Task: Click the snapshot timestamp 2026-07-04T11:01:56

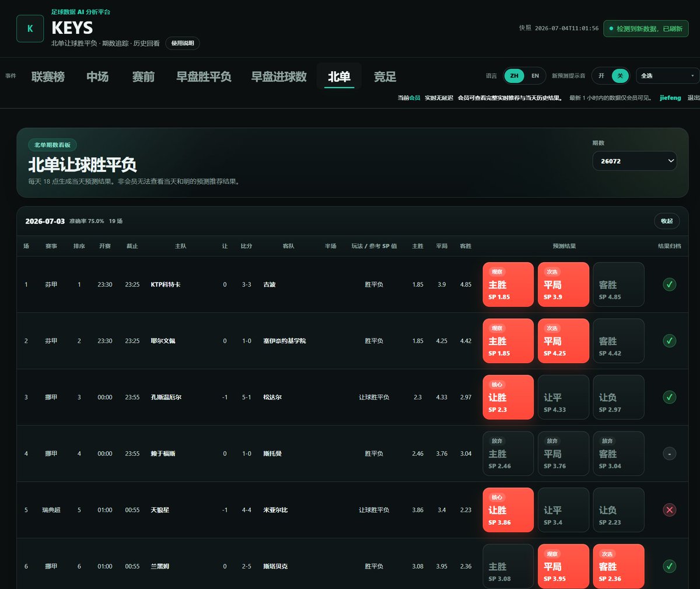Action: 566,28
